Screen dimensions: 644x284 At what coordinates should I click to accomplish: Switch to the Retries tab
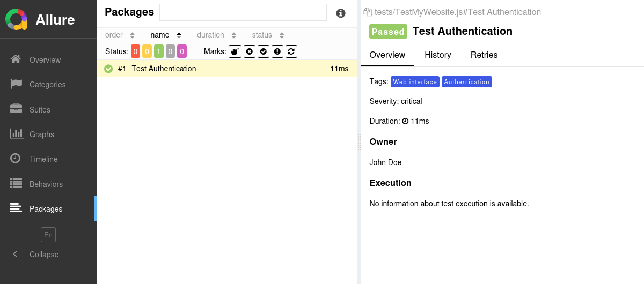pyautogui.click(x=484, y=55)
